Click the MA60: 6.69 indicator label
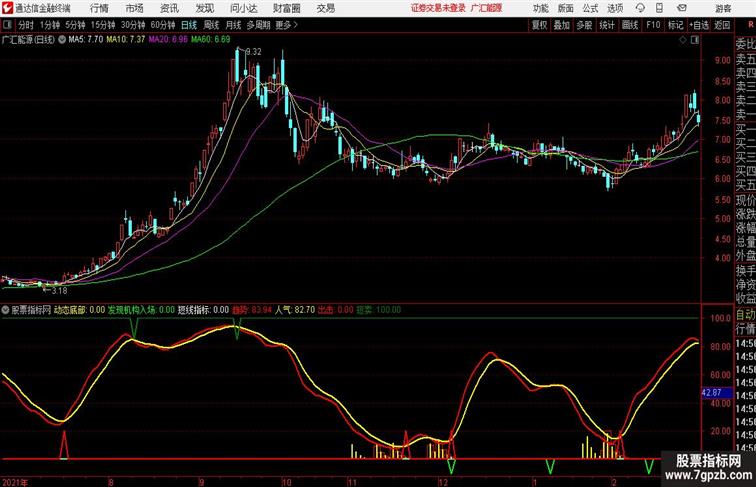 pos(211,40)
